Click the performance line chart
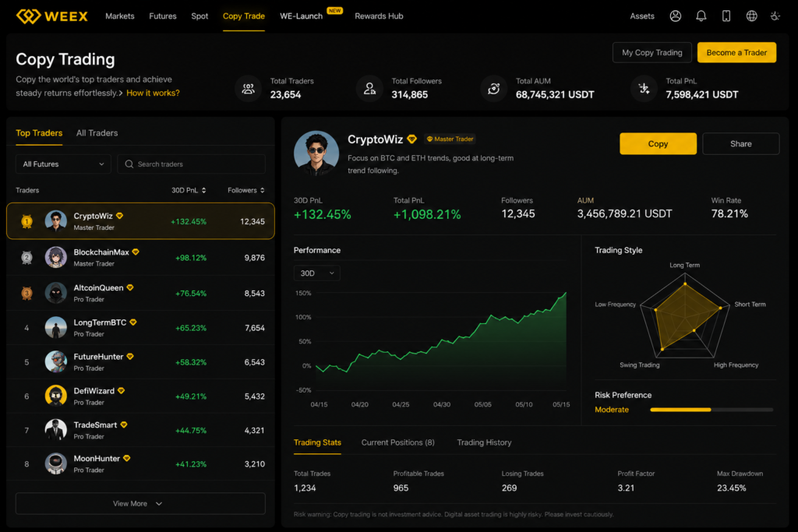The width and height of the screenshot is (798, 532). tap(441, 340)
